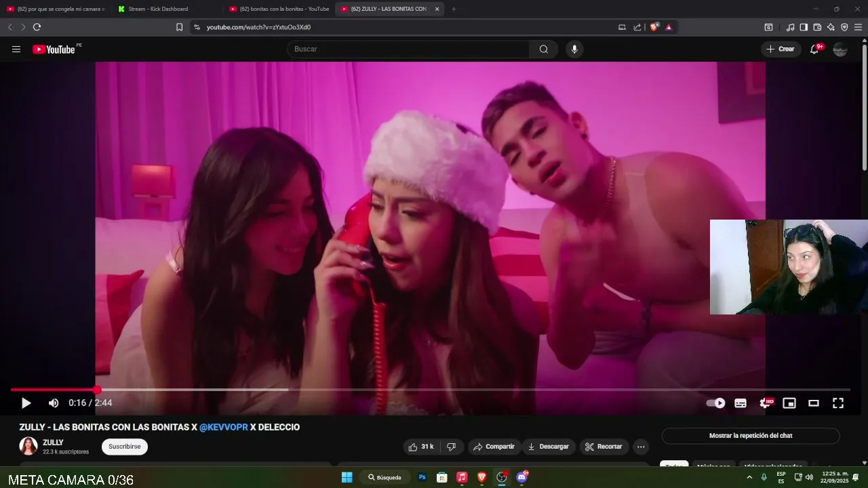Open Brave Shields lion icon

click(654, 27)
